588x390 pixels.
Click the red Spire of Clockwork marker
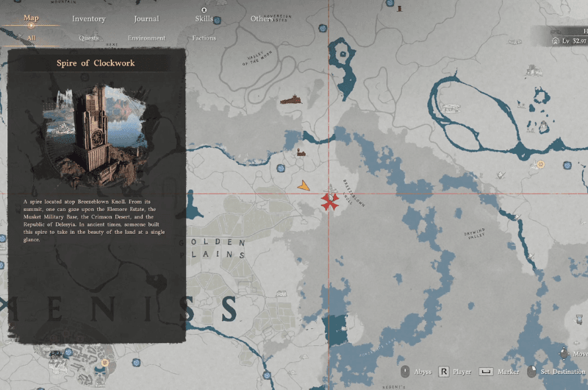[329, 202]
